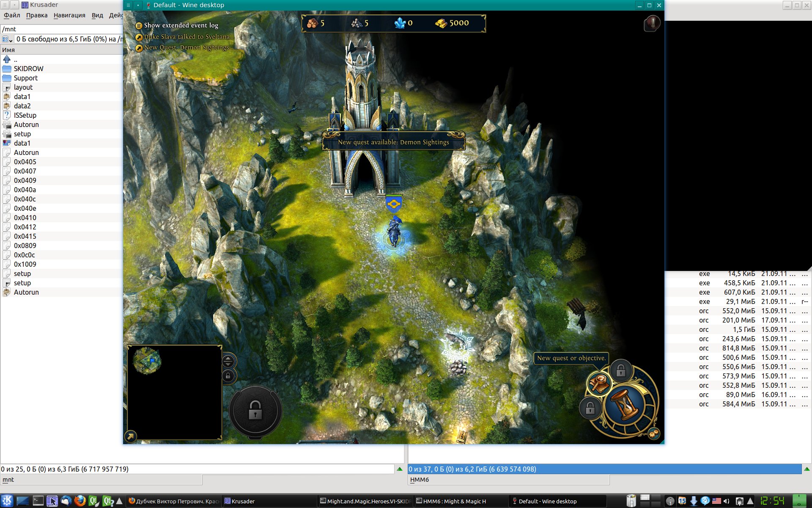
Task: Switch to Krusader in the taskbar
Action: 269,501
